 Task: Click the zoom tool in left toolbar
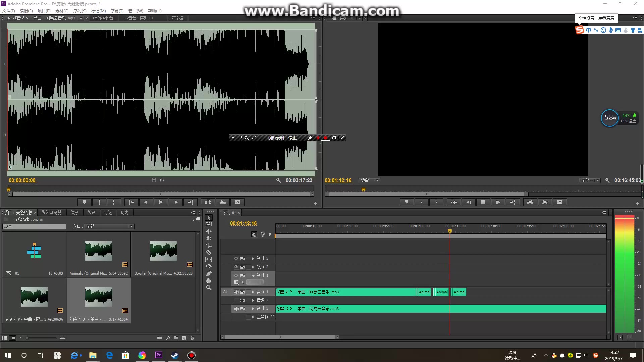tap(209, 288)
